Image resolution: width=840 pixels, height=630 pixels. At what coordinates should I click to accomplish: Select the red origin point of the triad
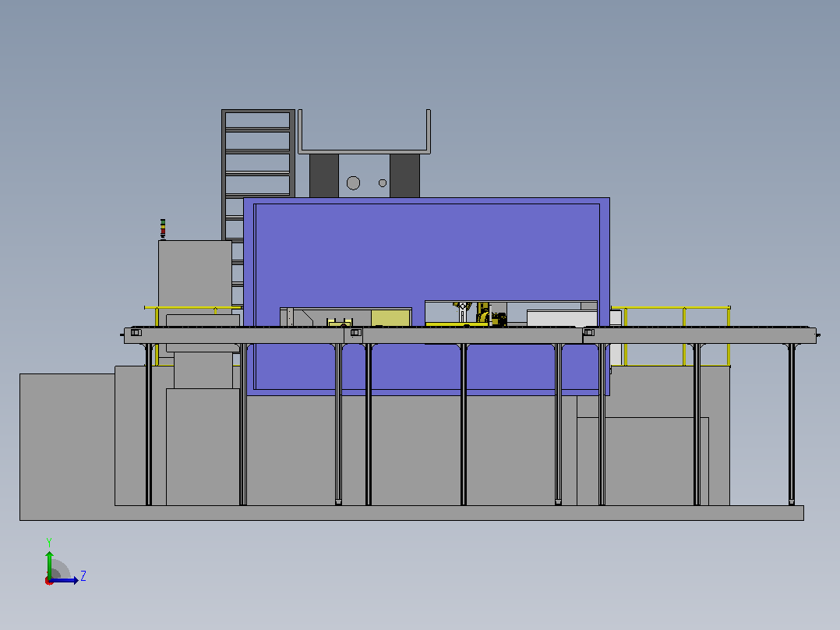(x=49, y=581)
